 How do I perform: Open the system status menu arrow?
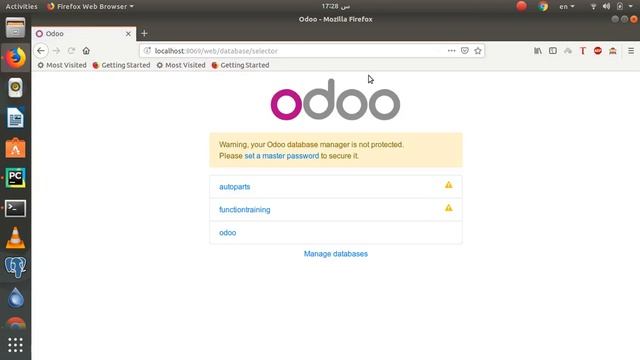tap(631, 7)
